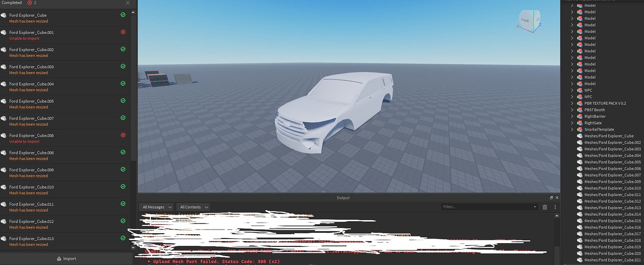The width and height of the screenshot is (644, 265).
Task: Click the red error count icon by Completed
Action: (30, 3)
